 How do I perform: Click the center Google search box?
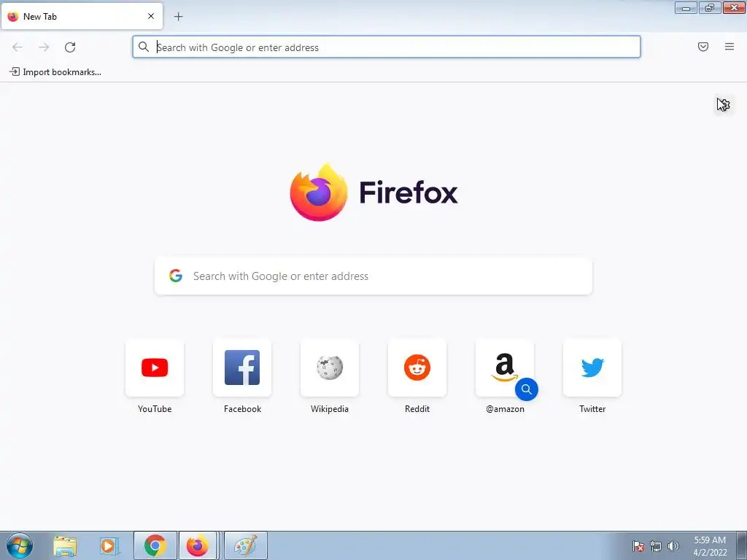pos(373,276)
